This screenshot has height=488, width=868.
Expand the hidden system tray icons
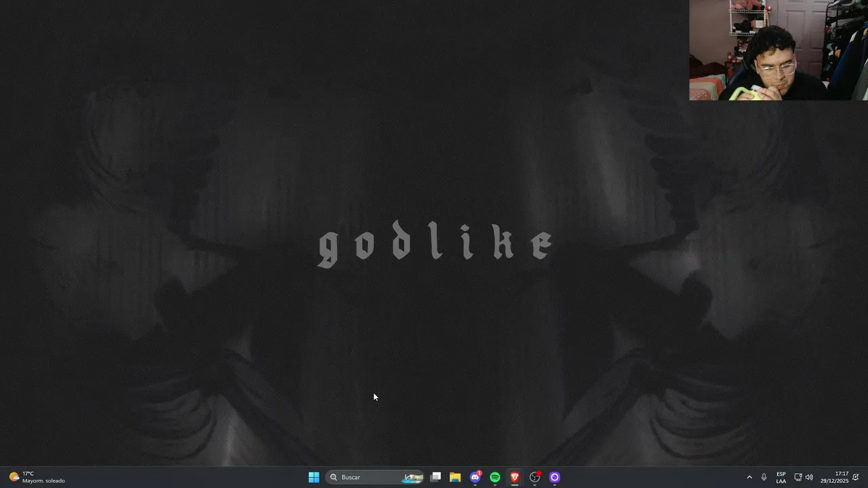749,477
